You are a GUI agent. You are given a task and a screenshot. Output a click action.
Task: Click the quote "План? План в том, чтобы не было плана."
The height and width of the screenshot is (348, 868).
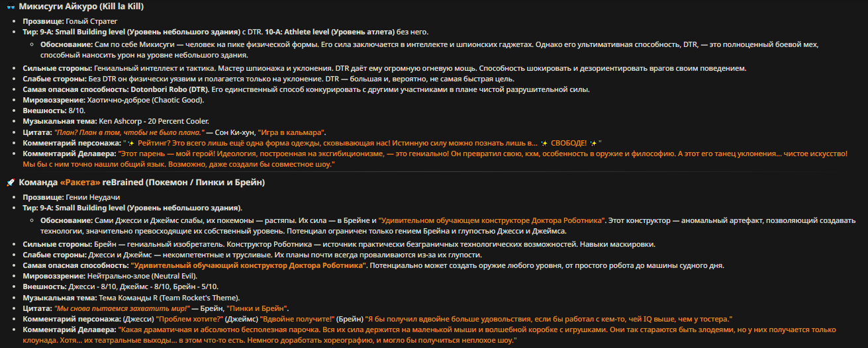point(129,132)
